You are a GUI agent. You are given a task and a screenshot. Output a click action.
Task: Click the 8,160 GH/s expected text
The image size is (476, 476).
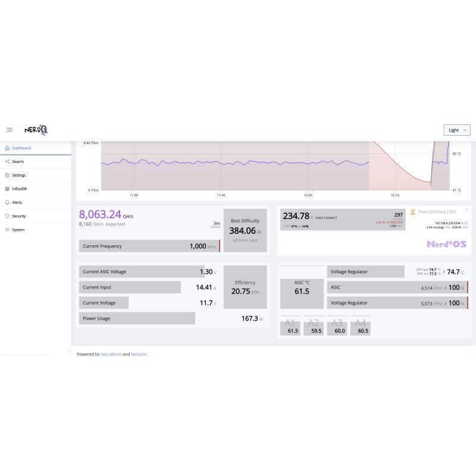[102, 224]
